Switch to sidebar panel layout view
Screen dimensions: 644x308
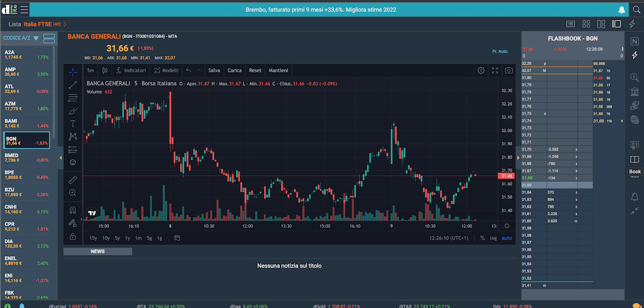coord(617,24)
